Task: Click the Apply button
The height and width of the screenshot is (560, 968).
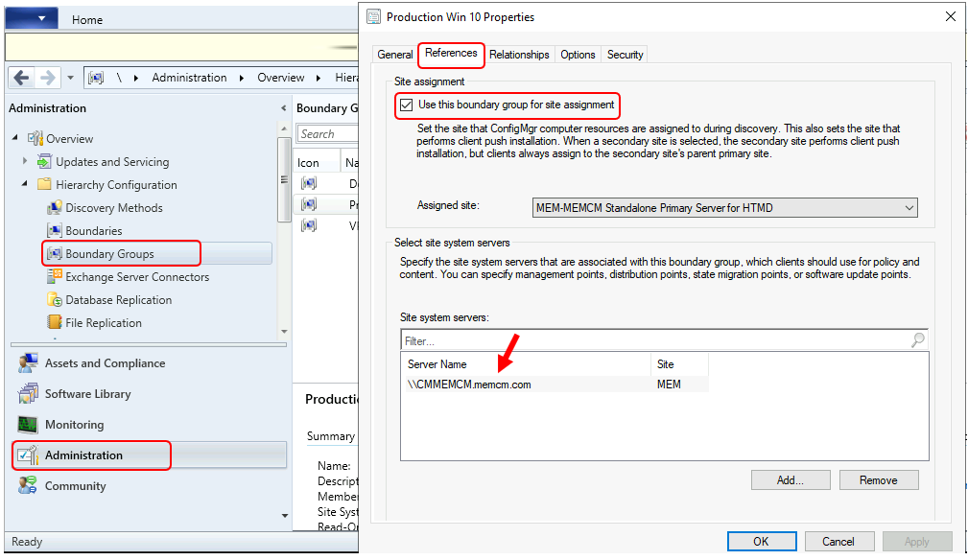Action: [x=917, y=542]
